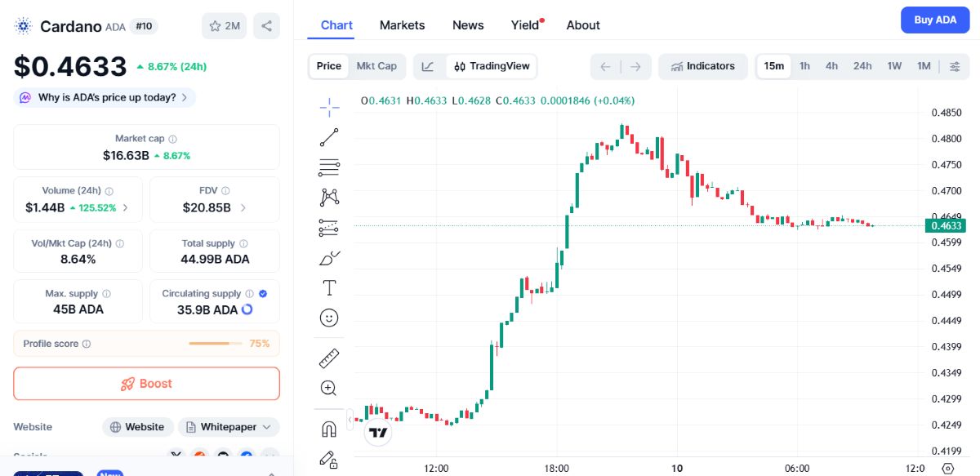
Task: Switch to TradingView chart mode
Action: pos(492,66)
